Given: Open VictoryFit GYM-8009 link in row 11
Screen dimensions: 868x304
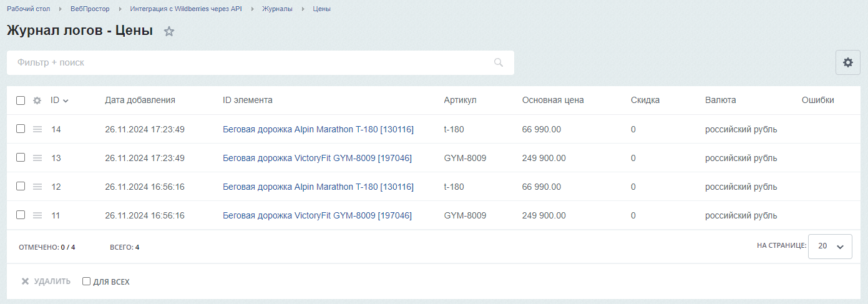Looking at the screenshot, I should [x=317, y=215].
